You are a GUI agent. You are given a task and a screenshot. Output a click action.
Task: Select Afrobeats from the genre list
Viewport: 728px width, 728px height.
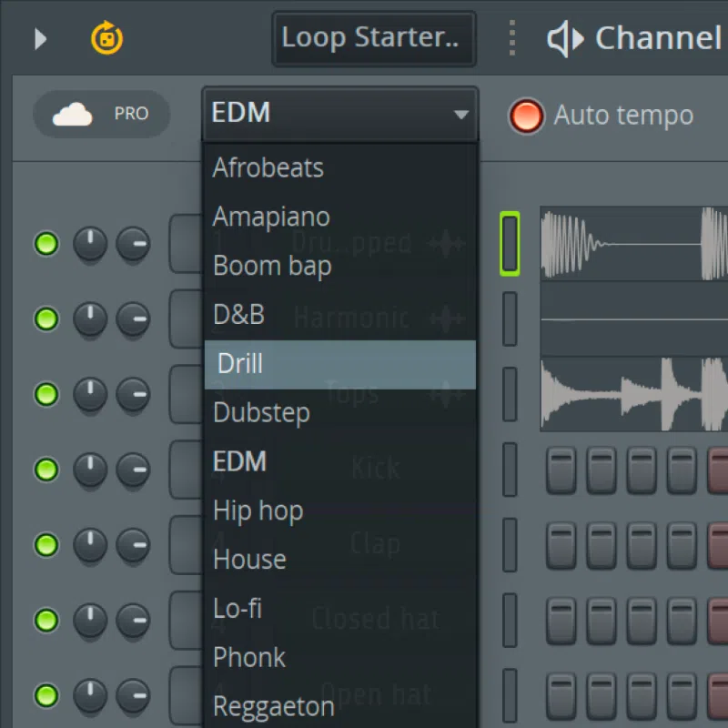[339, 167]
